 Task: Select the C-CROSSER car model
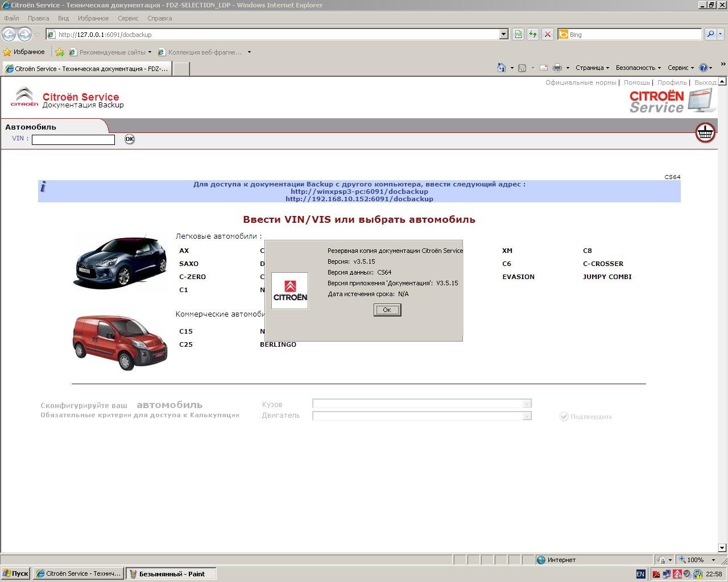pyautogui.click(x=603, y=264)
